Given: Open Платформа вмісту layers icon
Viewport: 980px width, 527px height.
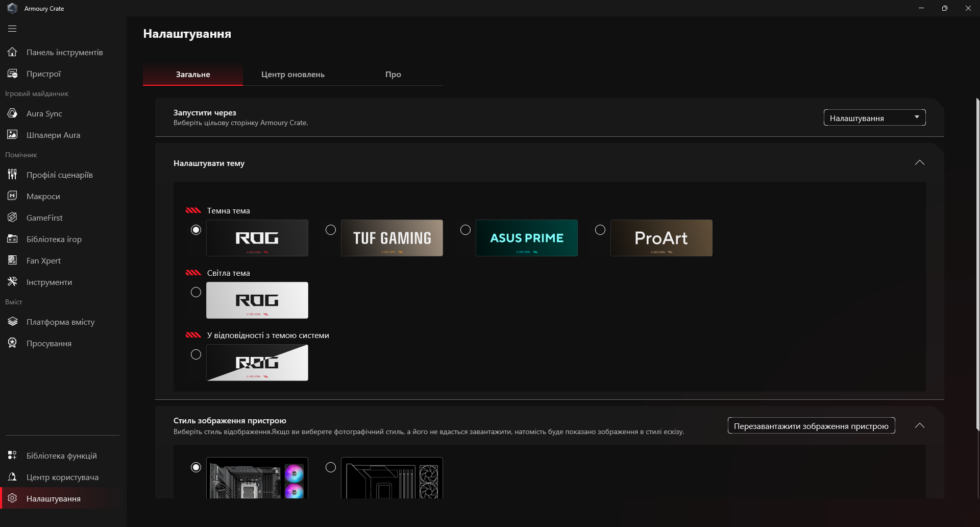Looking at the screenshot, I should (12, 322).
